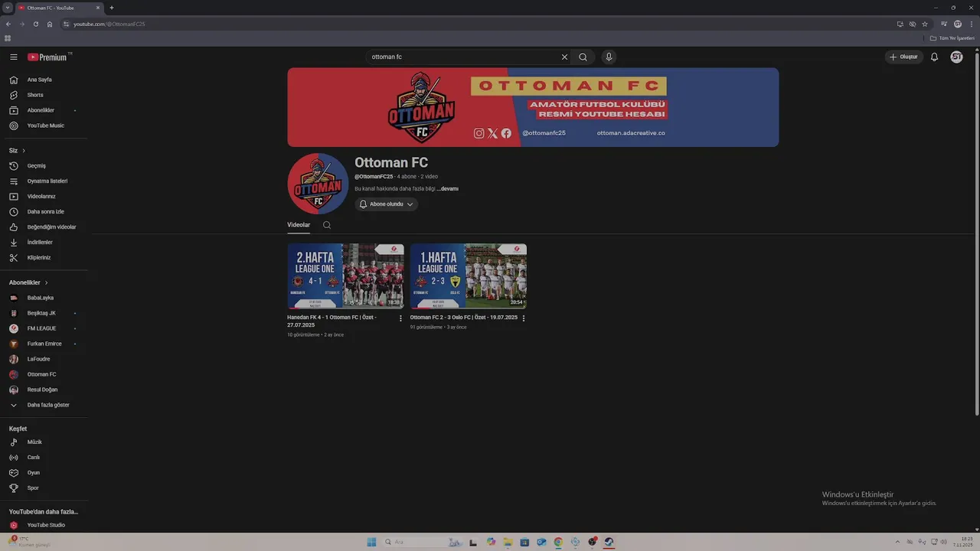The image size is (980, 551).
Task: Open Chrome tab search dropdown
Action: [8, 8]
